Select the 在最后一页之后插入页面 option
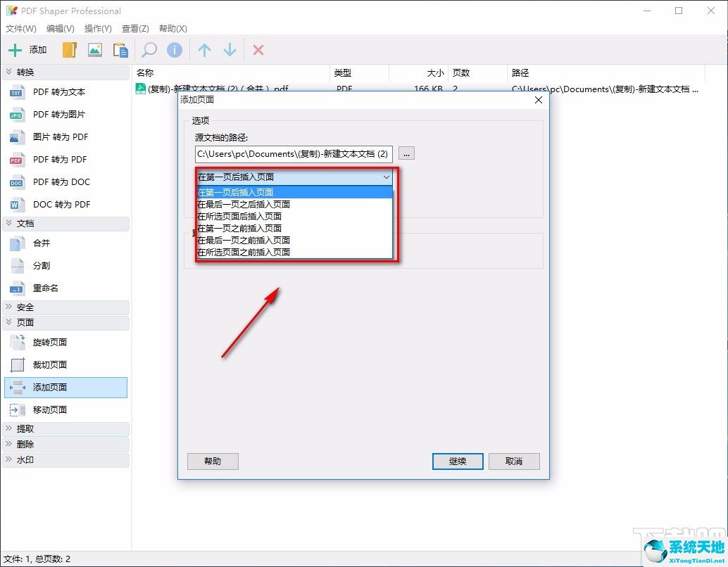 coord(243,204)
